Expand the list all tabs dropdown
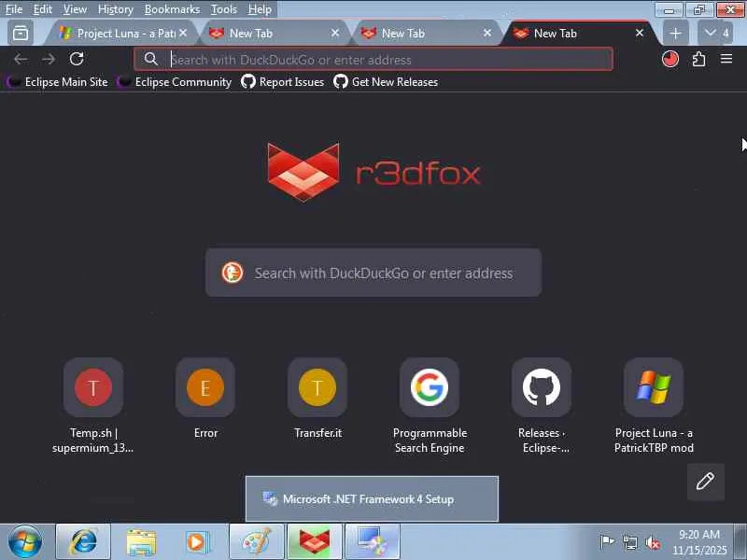The image size is (747, 560). click(x=715, y=34)
